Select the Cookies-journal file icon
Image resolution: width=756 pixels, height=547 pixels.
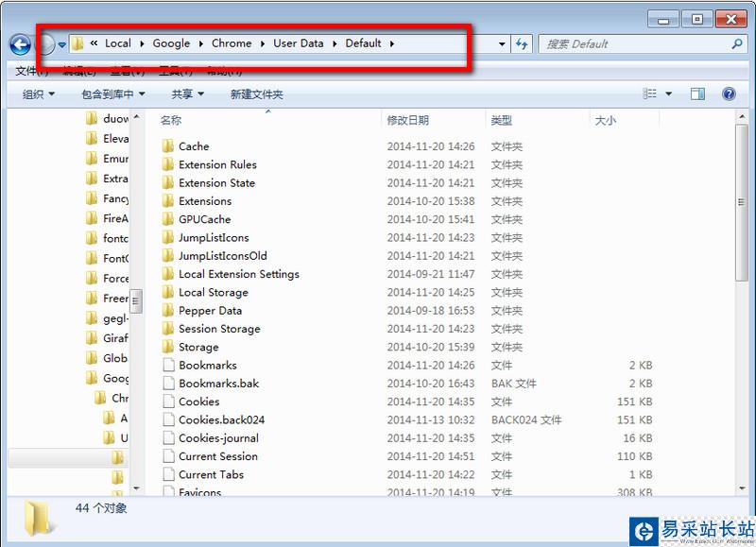168,437
